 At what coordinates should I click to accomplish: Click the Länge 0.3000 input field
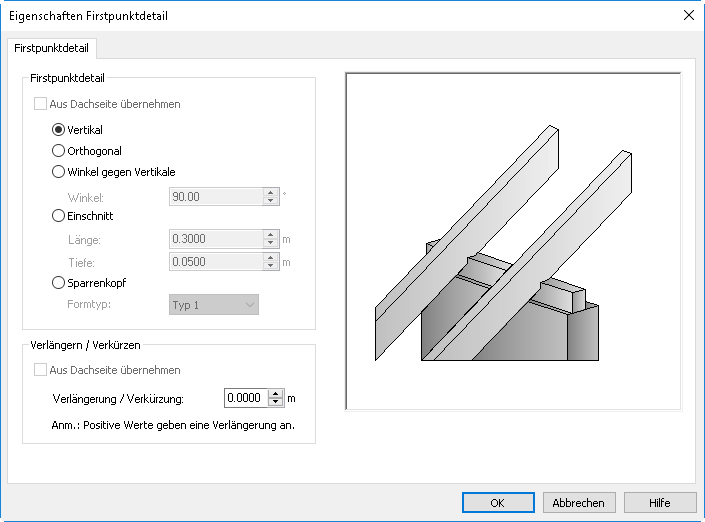click(216, 239)
